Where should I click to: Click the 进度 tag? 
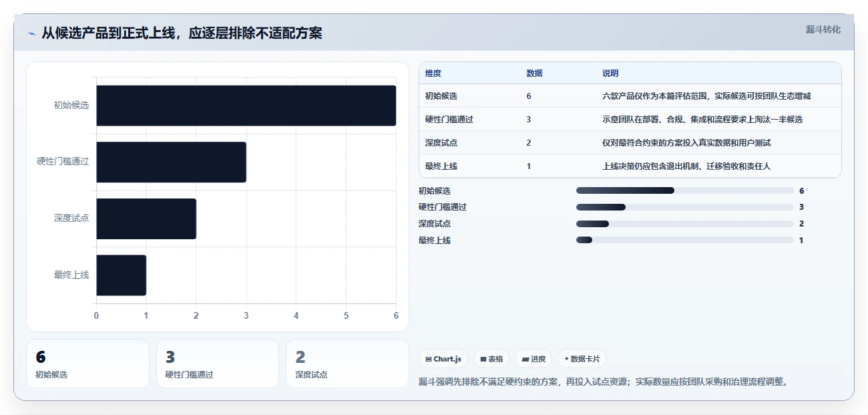point(533,359)
